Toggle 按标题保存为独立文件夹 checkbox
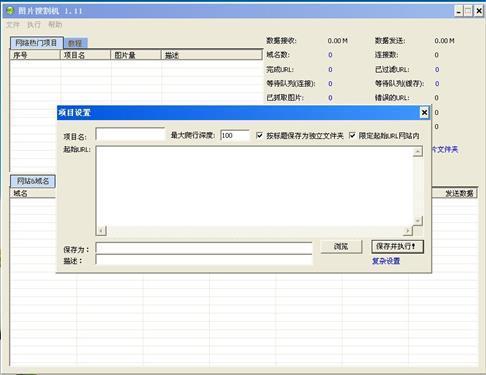 (x=259, y=135)
